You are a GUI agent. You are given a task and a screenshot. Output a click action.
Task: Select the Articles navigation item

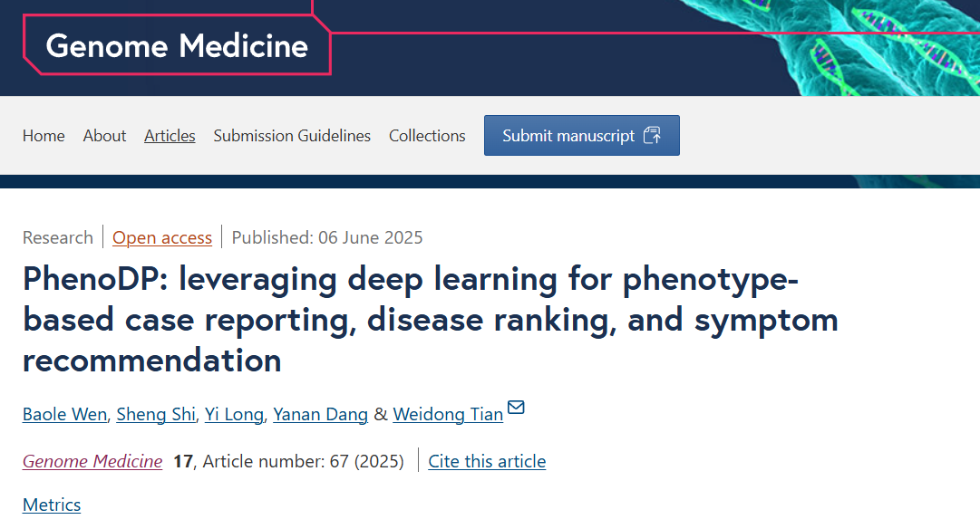[170, 136]
